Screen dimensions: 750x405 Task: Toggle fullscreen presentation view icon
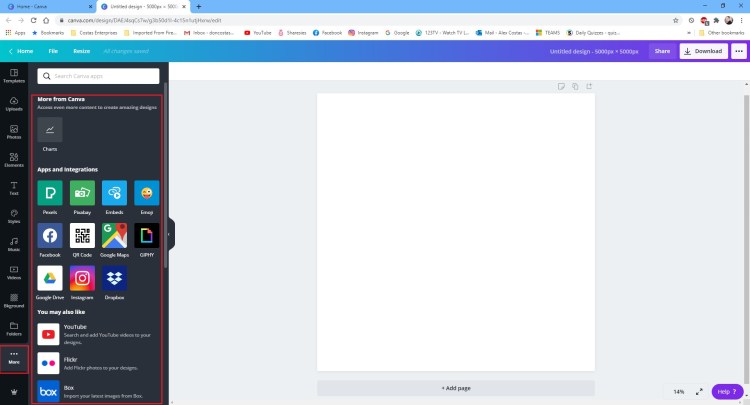(699, 391)
